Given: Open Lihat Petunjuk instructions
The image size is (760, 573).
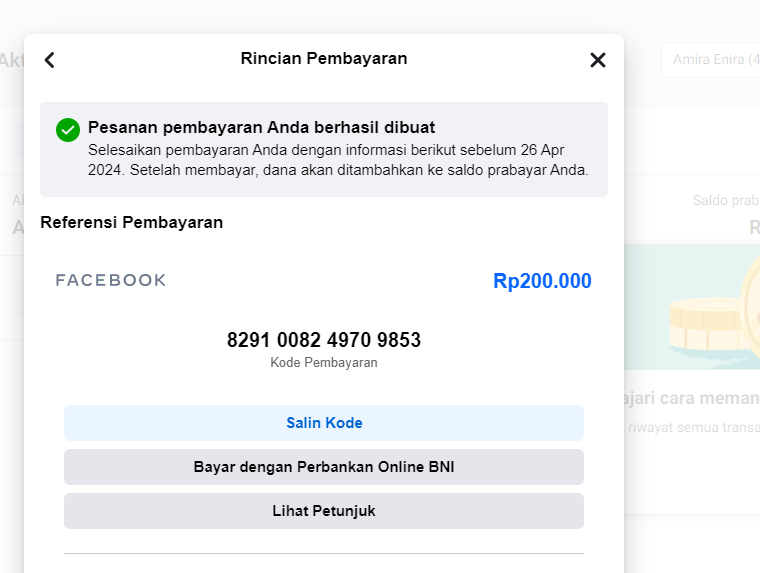Looking at the screenshot, I should tap(324, 511).
